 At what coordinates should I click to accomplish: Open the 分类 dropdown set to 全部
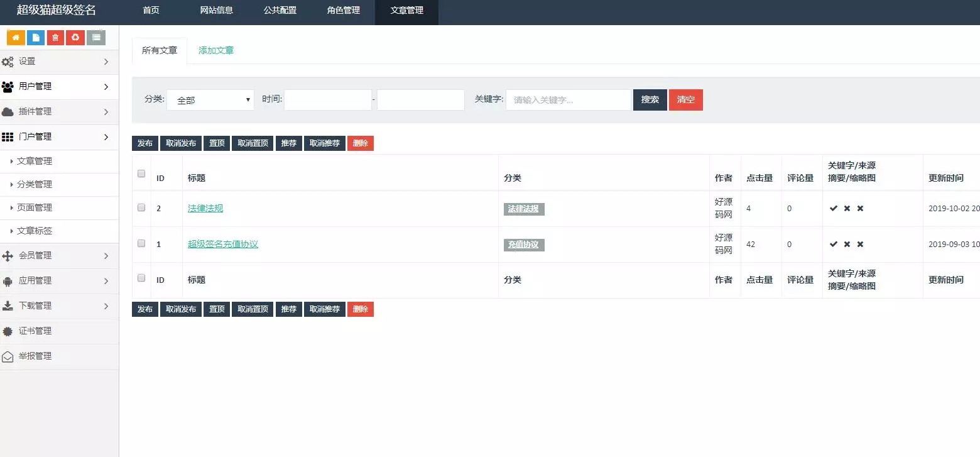click(x=210, y=100)
